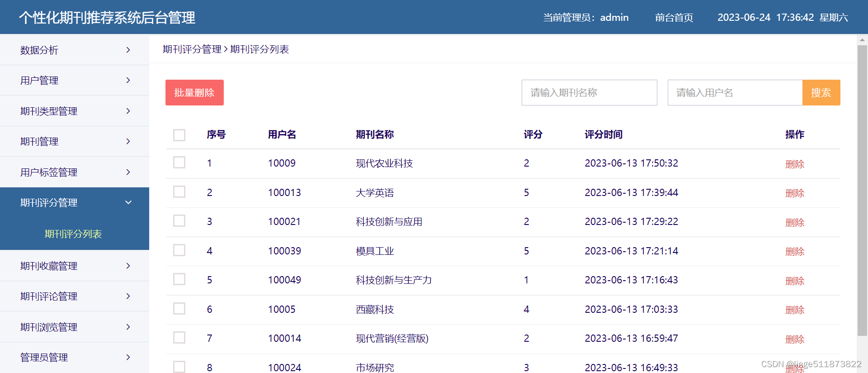
Task: Delete the 现代农业科技 rating
Action: coord(795,164)
